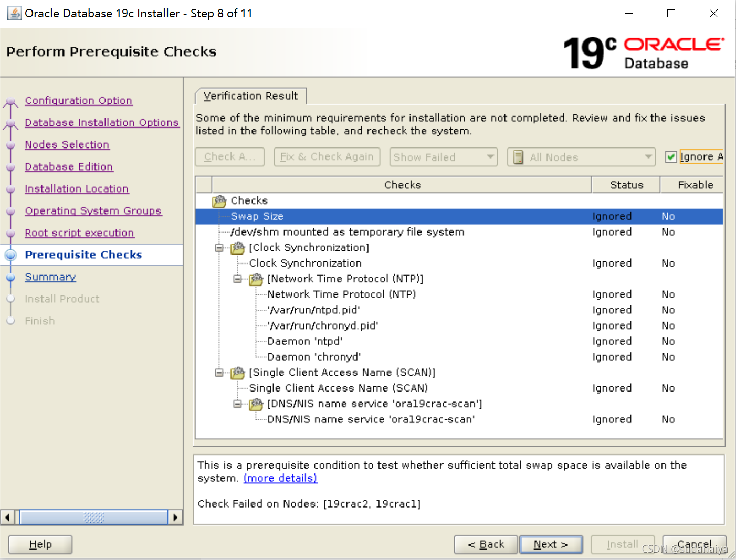Toggle the Ignore All checkbox
This screenshot has width=736, height=560.
tap(670, 157)
